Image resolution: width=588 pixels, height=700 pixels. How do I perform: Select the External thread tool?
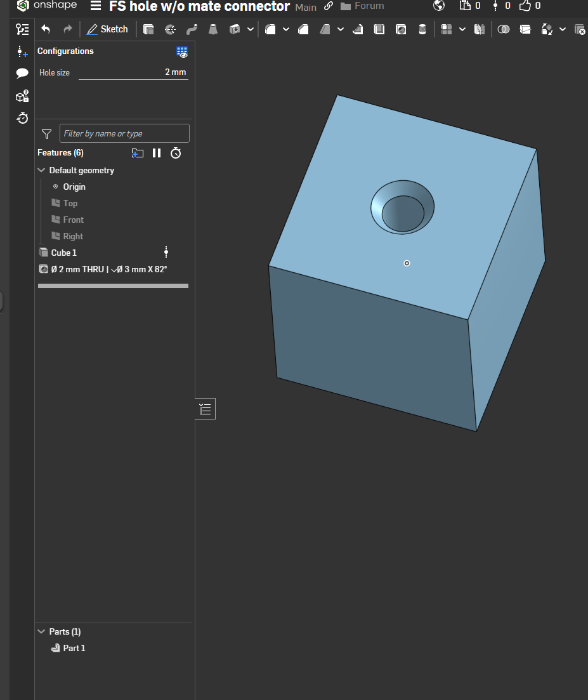422,29
